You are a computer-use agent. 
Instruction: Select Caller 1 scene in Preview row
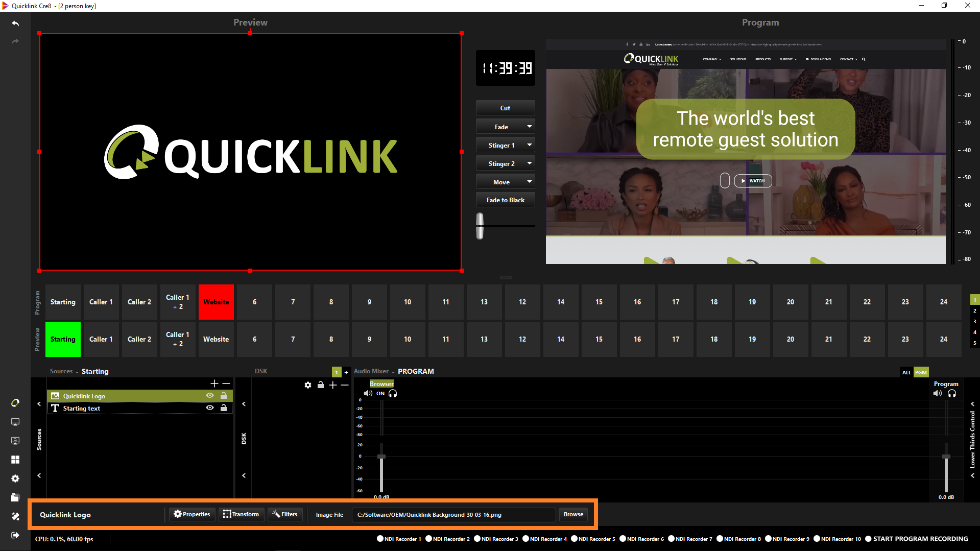pyautogui.click(x=101, y=339)
